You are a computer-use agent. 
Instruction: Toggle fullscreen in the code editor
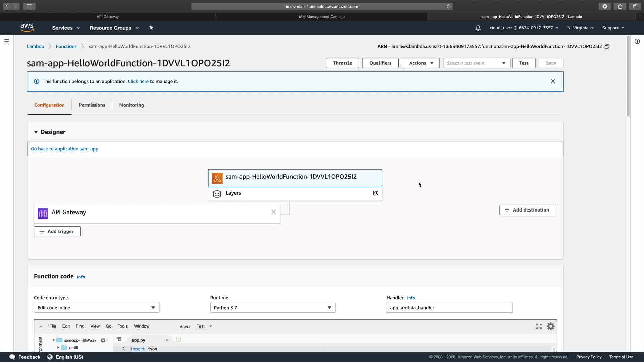point(539,326)
